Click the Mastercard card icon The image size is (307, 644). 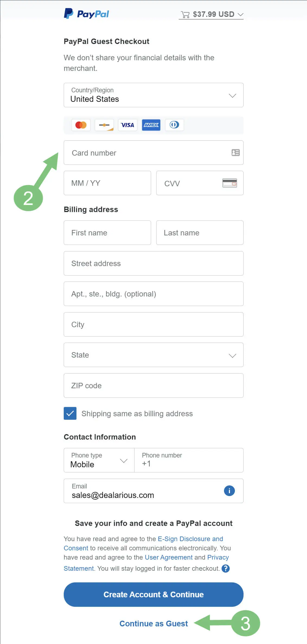coord(81,125)
